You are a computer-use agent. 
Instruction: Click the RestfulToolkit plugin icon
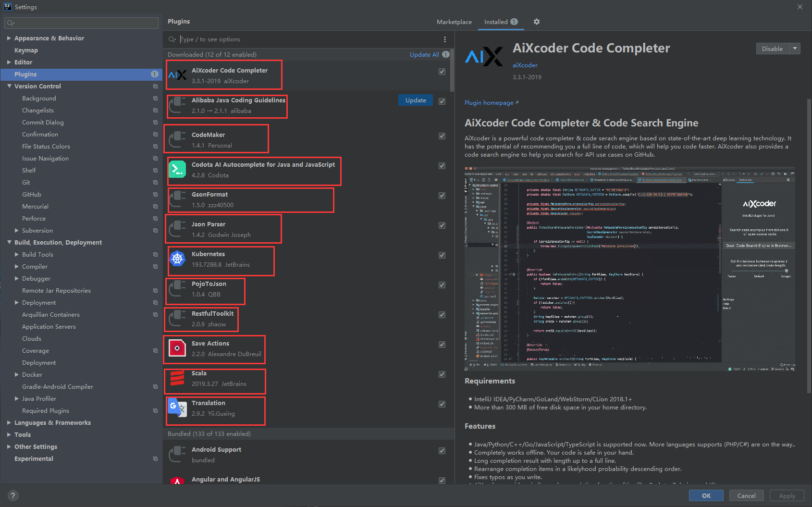click(x=177, y=319)
